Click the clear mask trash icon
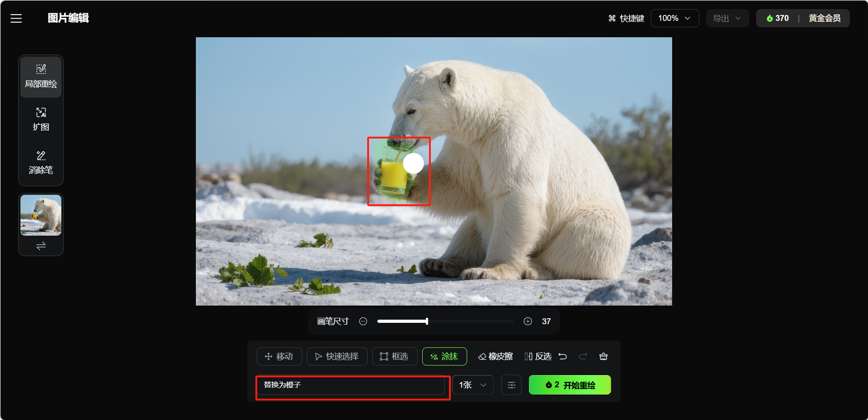The height and width of the screenshot is (420, 868). coord(604,356)
